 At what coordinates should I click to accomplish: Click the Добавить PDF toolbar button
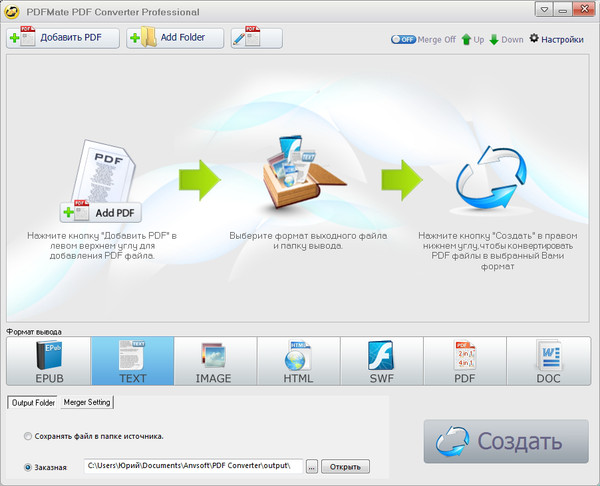(x=63, y=38)
